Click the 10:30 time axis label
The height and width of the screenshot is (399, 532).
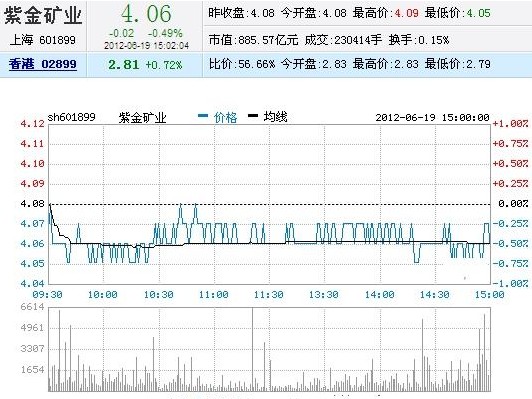click(x=158, y=294)
